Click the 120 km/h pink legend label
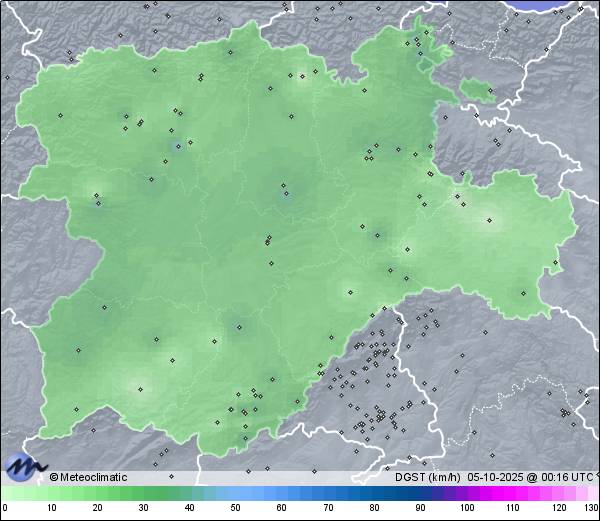600x521 pixels. coord(558,508)
